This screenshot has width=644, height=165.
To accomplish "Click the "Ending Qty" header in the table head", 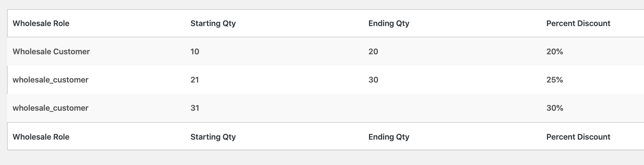I will tap(389, 24).
